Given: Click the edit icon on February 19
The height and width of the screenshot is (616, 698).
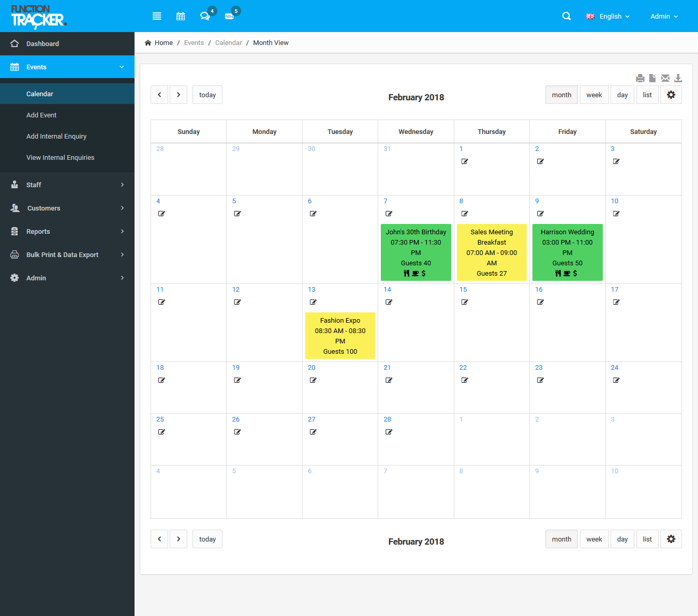Looking at the screenshot, I should tap(237, 380).
